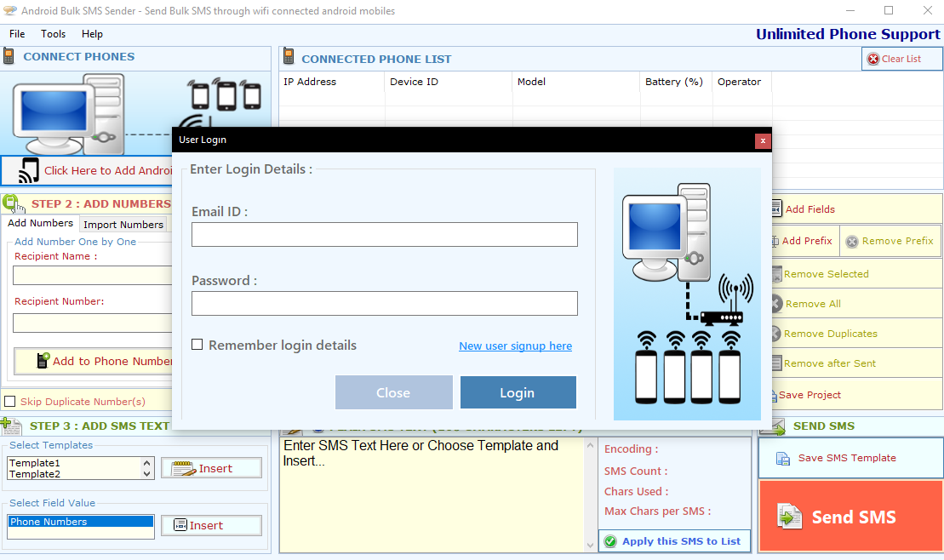944x560 pixels.
Task: Click into the Password field
Action: coord(384,304)
